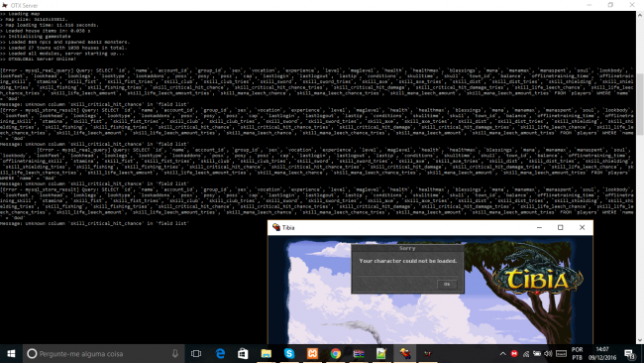Open the Windows Start menu
Image resolution: width=644 pixels, height=363 pixels.
click(x=11, y=353)
